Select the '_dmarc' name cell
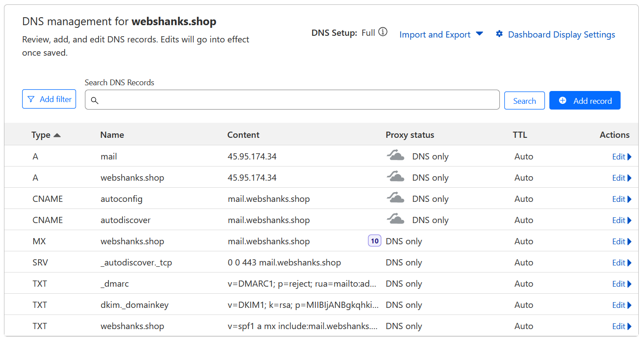This screenshot has width=644, height=341. [115, 284]
